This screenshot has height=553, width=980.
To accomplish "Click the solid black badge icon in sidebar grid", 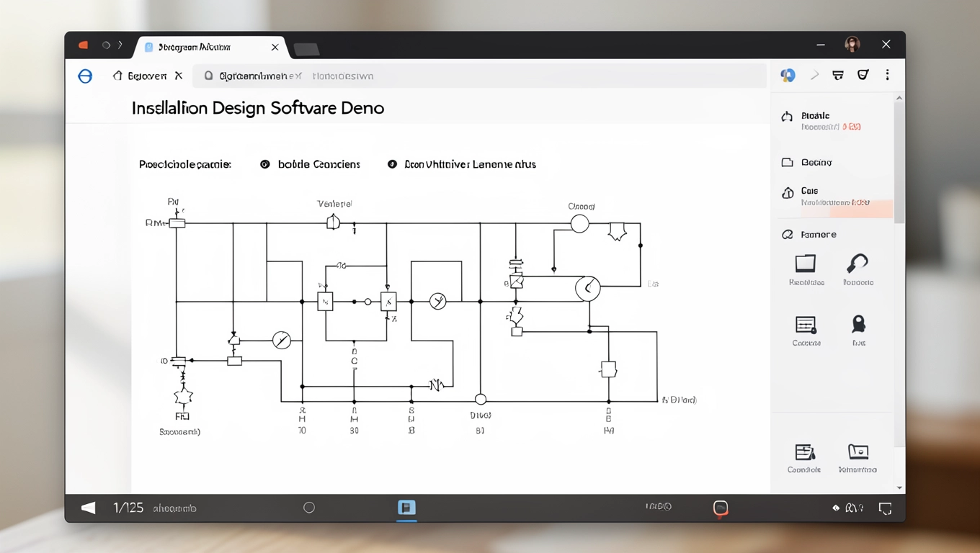I will coord(858,323).
